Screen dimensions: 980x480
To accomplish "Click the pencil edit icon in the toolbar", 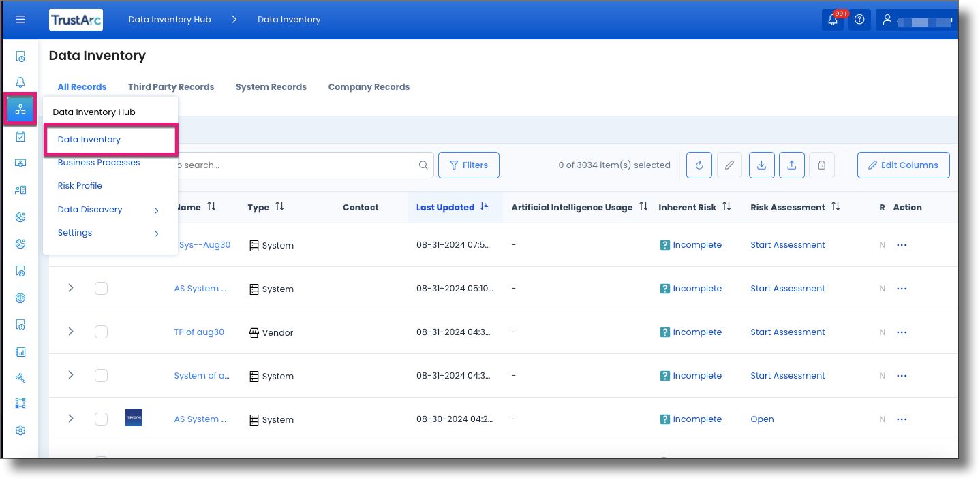I will tap(729, 165).
